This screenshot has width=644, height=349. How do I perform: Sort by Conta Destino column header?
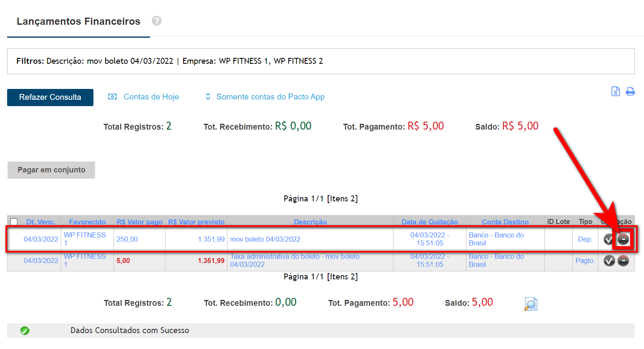tap(505, 222)
